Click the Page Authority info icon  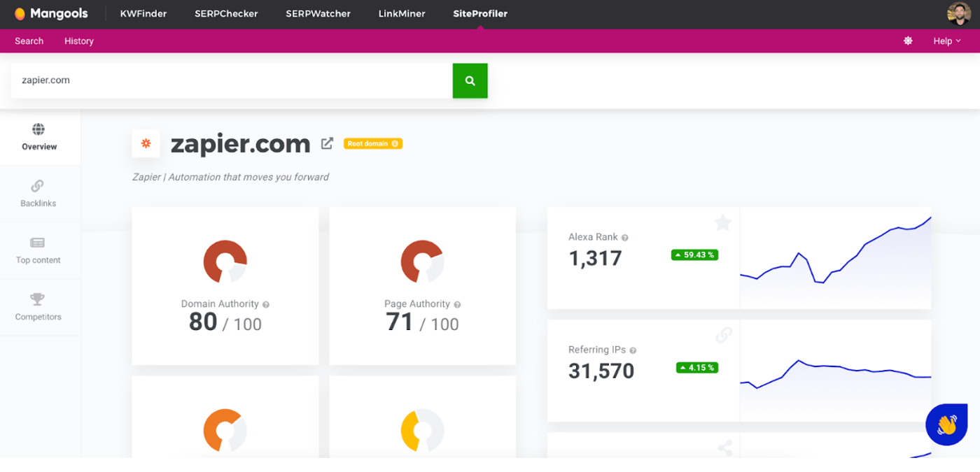[457, 304]
